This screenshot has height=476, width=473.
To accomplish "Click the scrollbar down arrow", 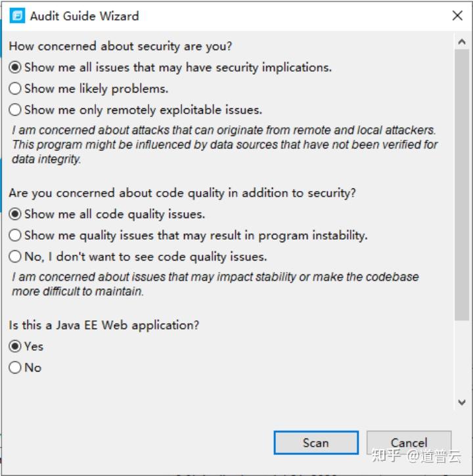I will click(462, 402).
